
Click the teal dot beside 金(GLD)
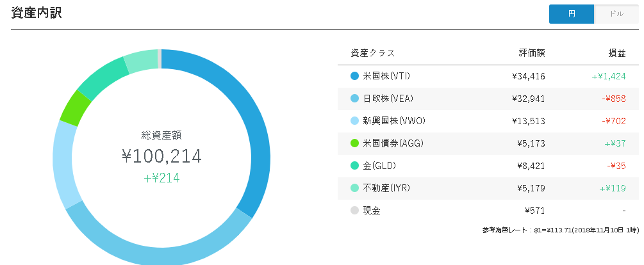tap(354, 166)
